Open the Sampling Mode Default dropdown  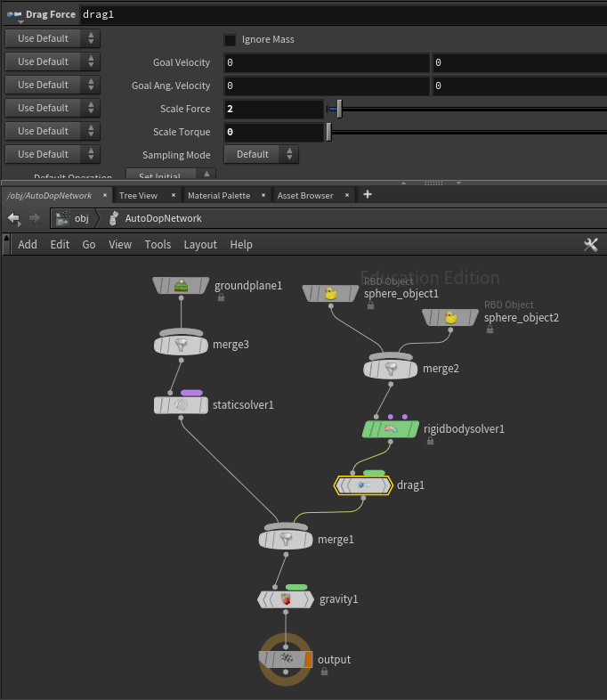click(x=261, y=155)
